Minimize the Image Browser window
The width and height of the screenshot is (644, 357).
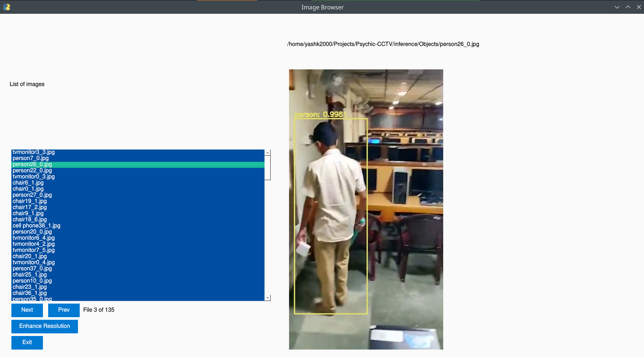(617, 7)
